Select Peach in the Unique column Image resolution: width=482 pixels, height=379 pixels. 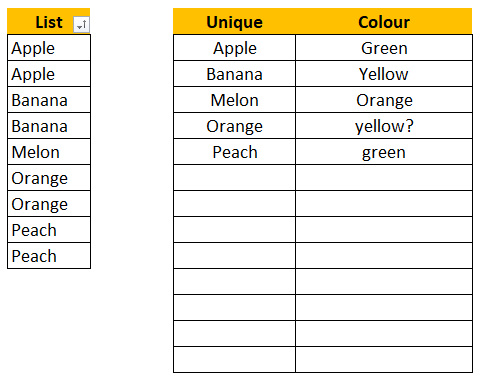click(x=234, y=152)
